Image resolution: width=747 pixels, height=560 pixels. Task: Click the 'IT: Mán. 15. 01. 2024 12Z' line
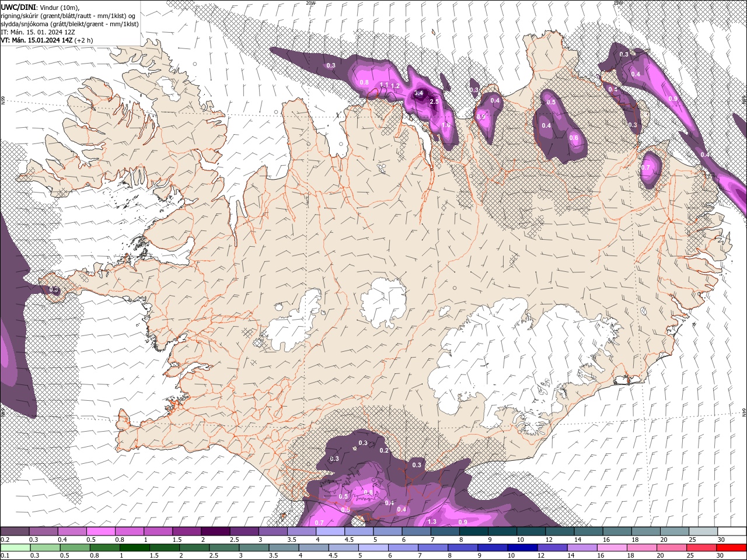click(37, 32)
